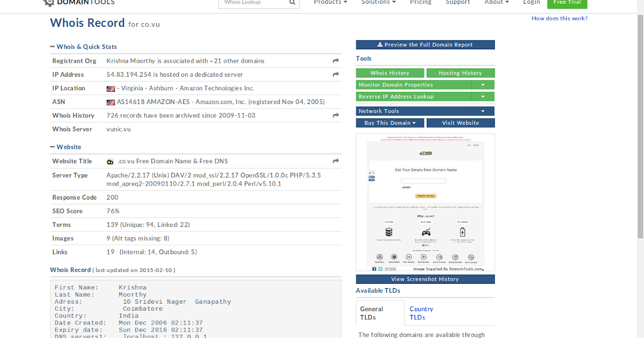Select Country TLDs tab
This screenshot has width=644, height=338.
point(421,313)
